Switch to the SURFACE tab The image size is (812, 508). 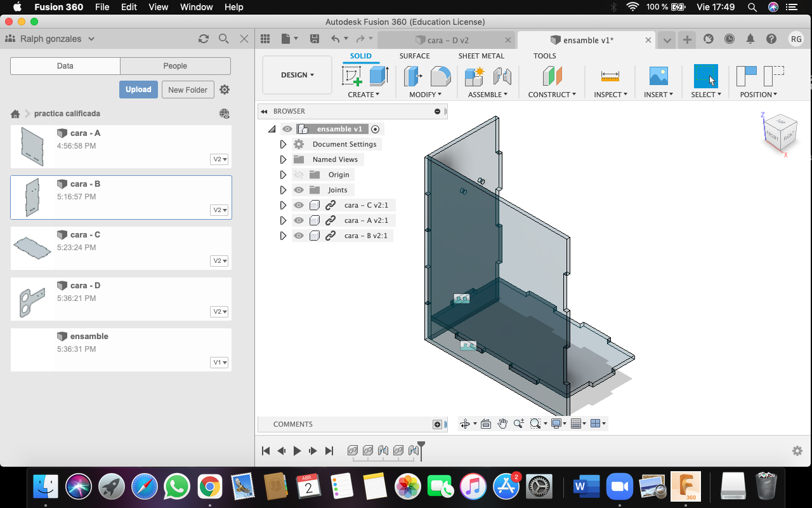(414, 56)
